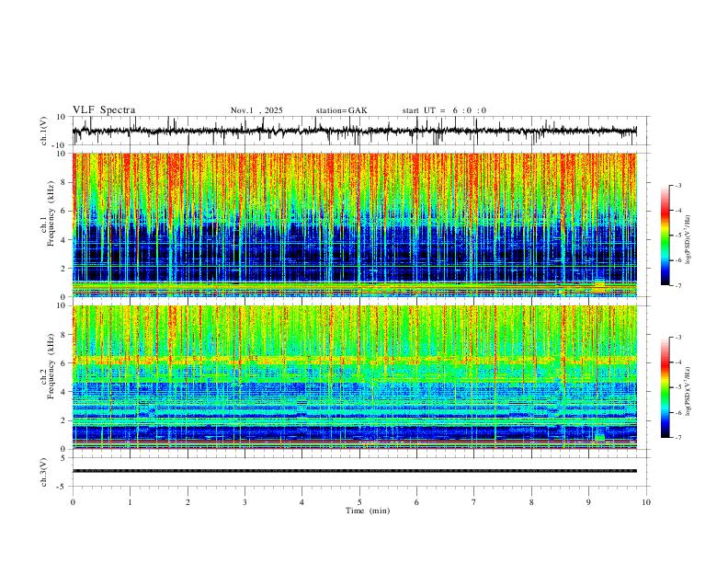This screenshot has width=728, height=563.
Task: Click the ch.1 "Frequency (kHz)" axis label
Action: (x=51, y=213)
